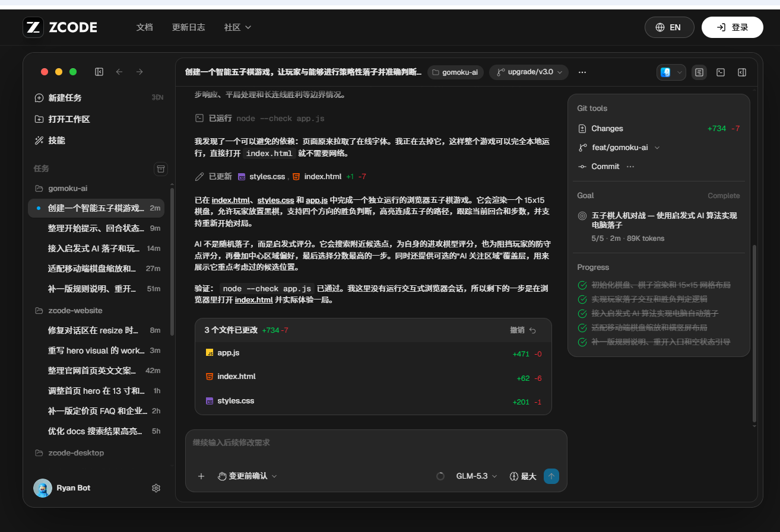
Task: Open the archive icon beside 任务 header
Action: click(160, 169)
